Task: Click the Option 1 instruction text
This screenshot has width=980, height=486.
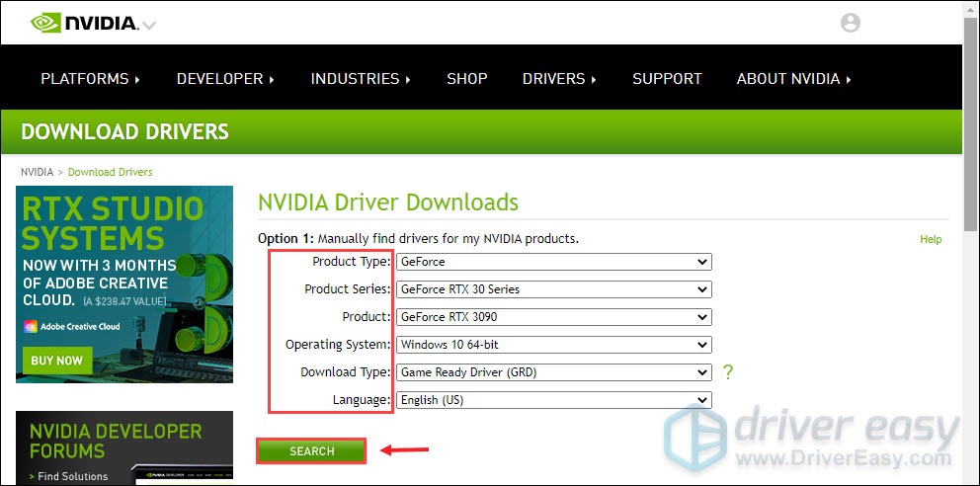Action: 418,239
